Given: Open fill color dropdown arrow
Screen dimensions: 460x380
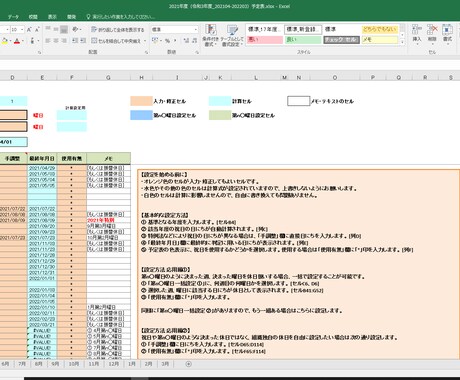Looking at the screenshot, I should tap(10, 41).
